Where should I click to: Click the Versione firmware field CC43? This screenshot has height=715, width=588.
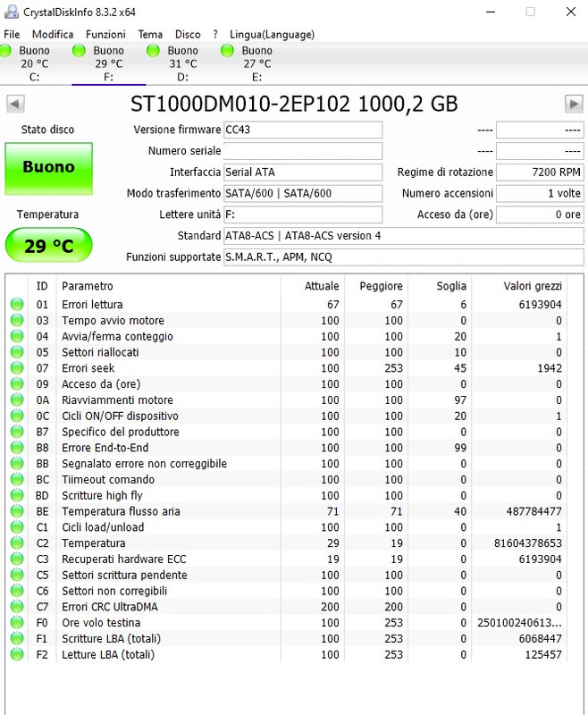(303, 130)
